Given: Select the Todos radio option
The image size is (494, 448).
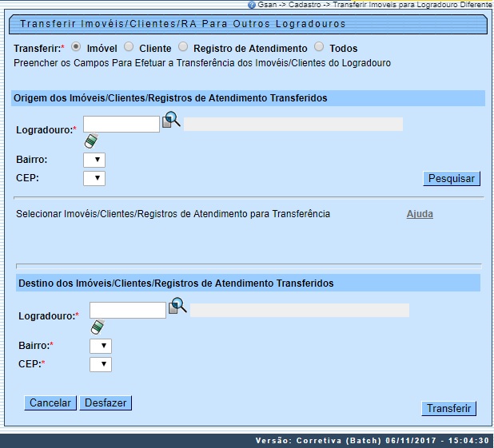Looking at the screenshot, I should tap(319, 47).
